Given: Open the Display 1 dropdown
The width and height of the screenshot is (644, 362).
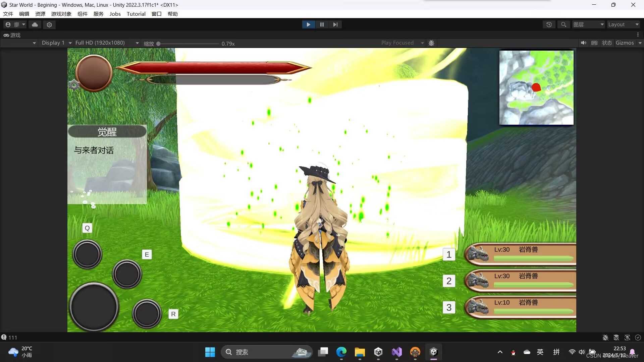Looking at the screenshot, I should click(x=56, y=43).
